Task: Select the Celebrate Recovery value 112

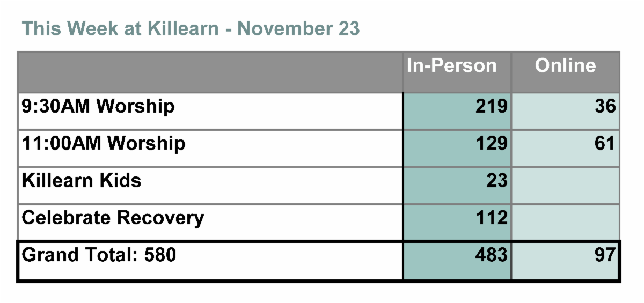Action: 491,218
